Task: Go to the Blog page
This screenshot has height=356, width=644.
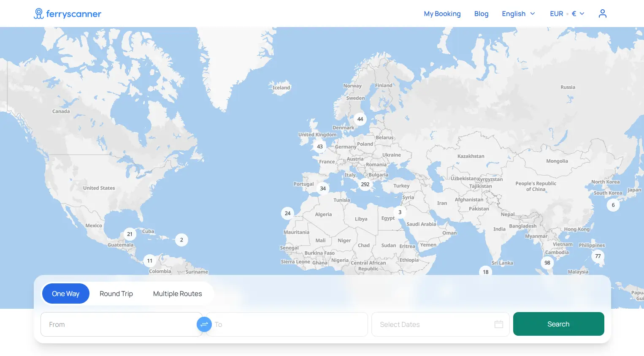Action: [481, 14]
